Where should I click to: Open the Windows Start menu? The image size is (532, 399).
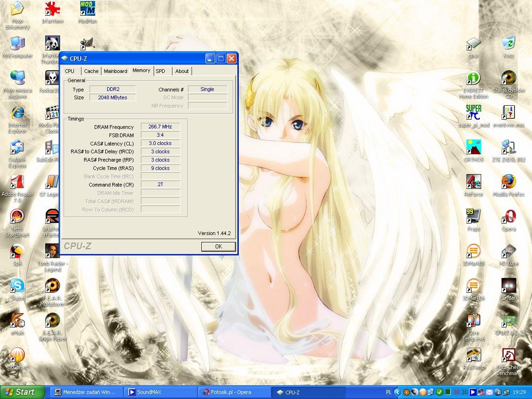click(22, 392)
